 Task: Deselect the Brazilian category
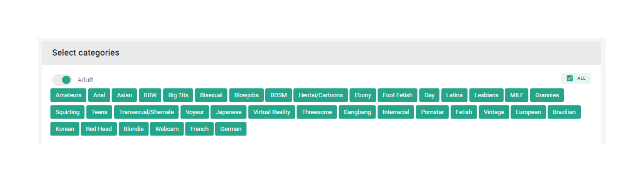[564, 112]
